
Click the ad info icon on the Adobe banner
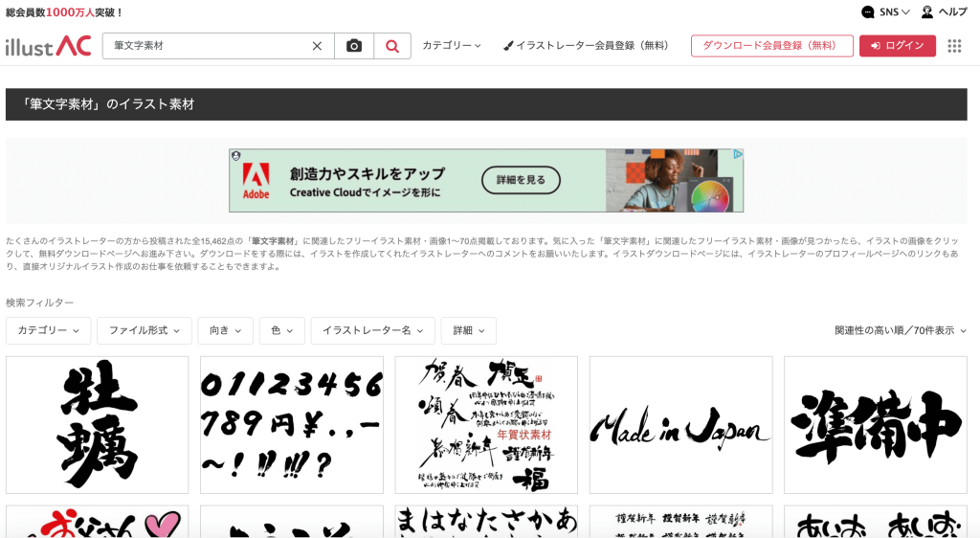coord(235,156)
